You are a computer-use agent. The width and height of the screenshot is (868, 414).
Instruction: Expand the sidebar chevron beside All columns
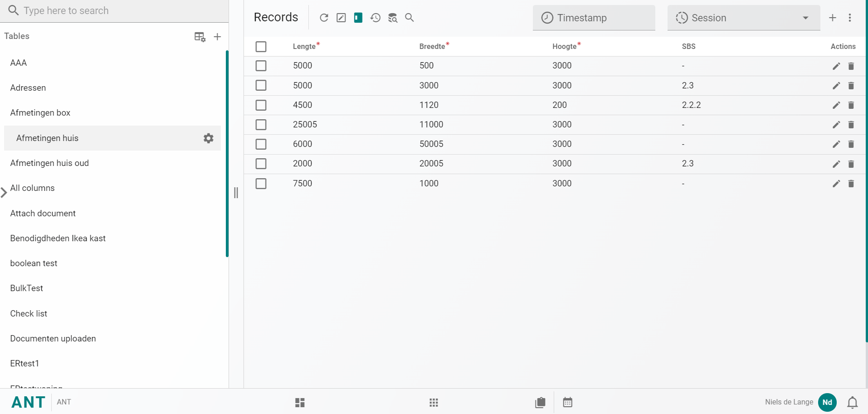4,192
